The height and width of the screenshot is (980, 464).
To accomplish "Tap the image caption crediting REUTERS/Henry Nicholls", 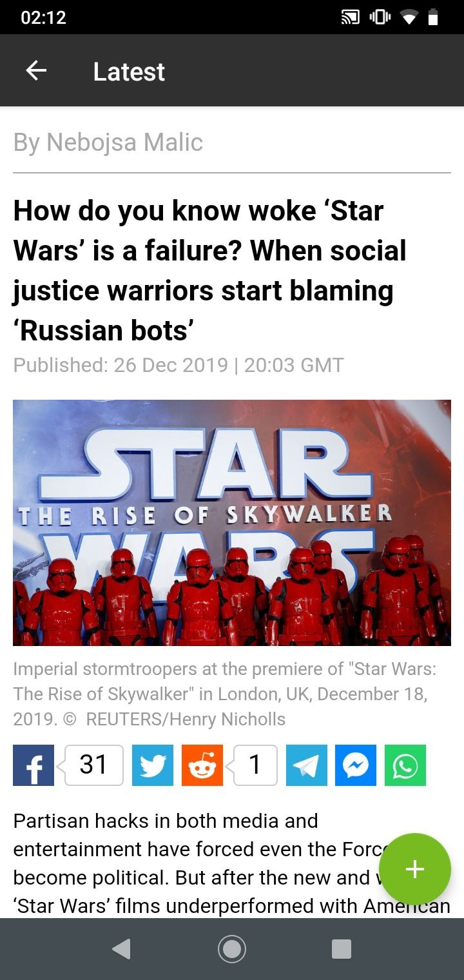I will [225, 694].
